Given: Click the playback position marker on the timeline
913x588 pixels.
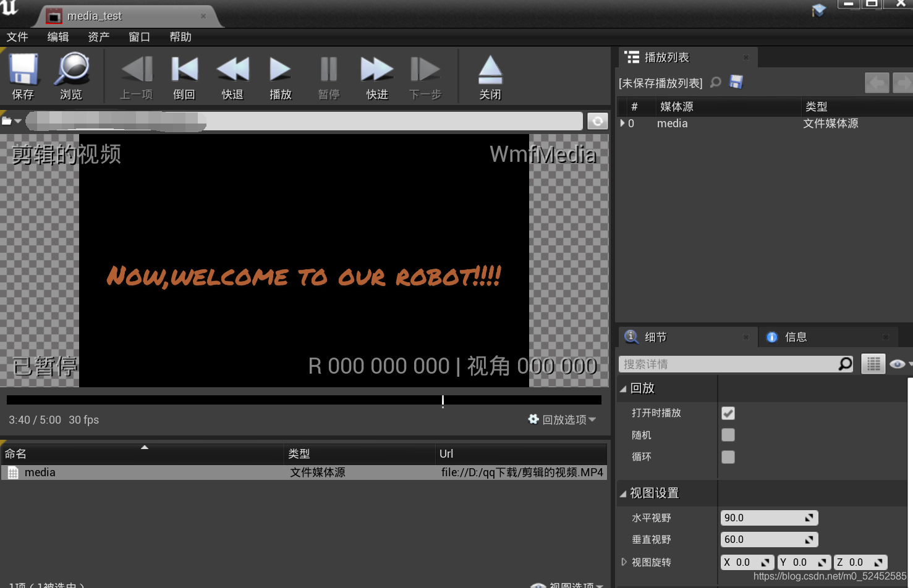Looking at the screenshot, I should tap(443, 401).
